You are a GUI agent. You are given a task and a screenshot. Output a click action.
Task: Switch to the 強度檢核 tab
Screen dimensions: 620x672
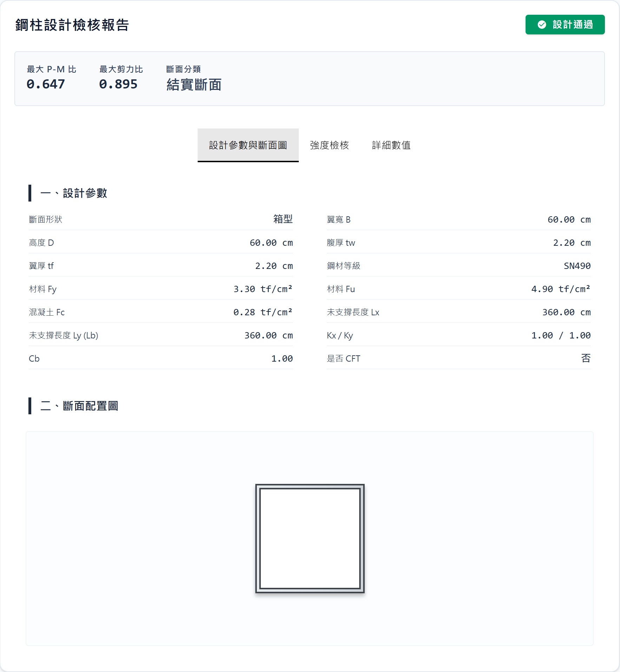(329, 145)
